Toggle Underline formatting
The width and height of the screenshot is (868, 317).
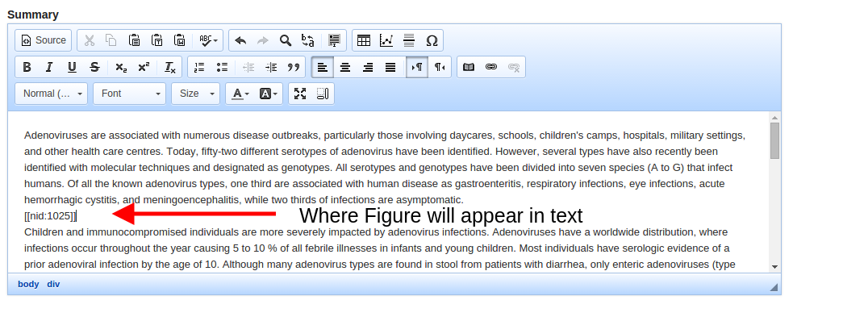coord(72,68)
